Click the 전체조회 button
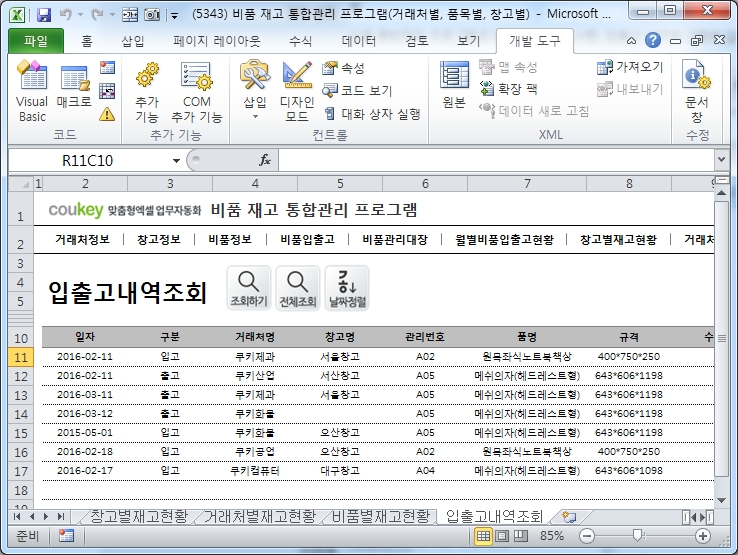The image size is (738, 555). [x=298, y=288]
